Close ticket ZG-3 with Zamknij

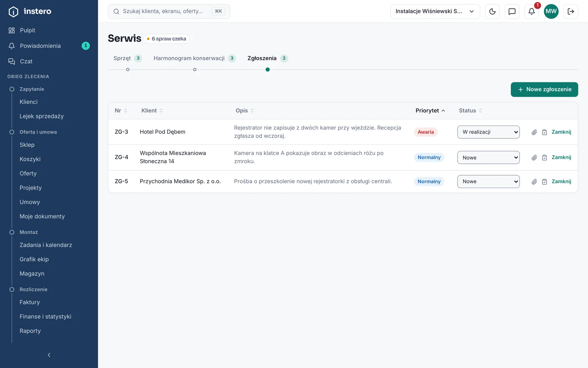tap(561, 132)
